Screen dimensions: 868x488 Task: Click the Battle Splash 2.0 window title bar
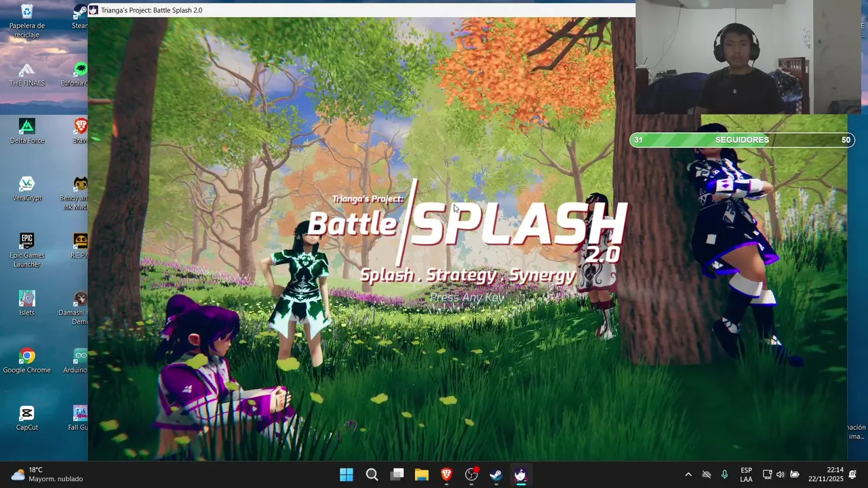(361, 10)
